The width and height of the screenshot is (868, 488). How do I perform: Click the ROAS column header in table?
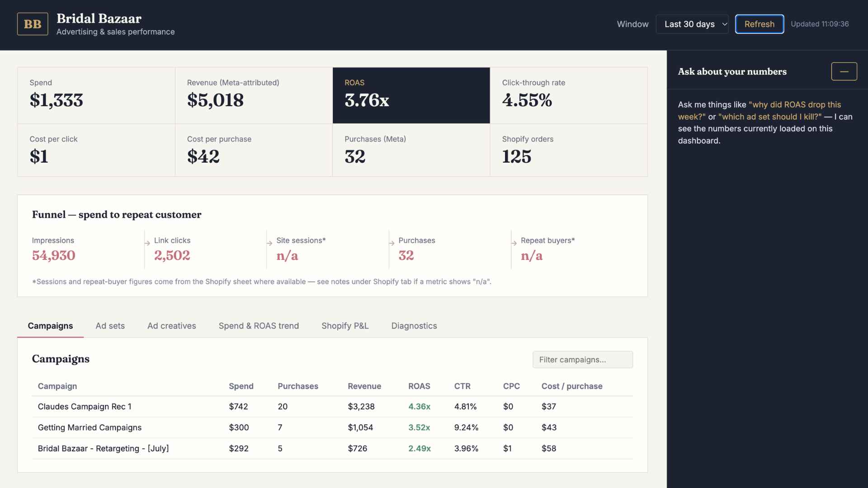pyautogui.click(x=419, y=386)
